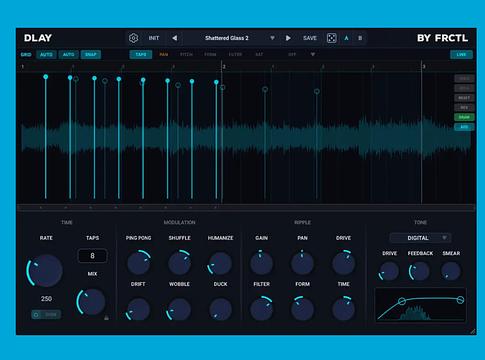Click the MIX knob
Viewport: 485px width, 360px height.
click(x=91, y=302)
